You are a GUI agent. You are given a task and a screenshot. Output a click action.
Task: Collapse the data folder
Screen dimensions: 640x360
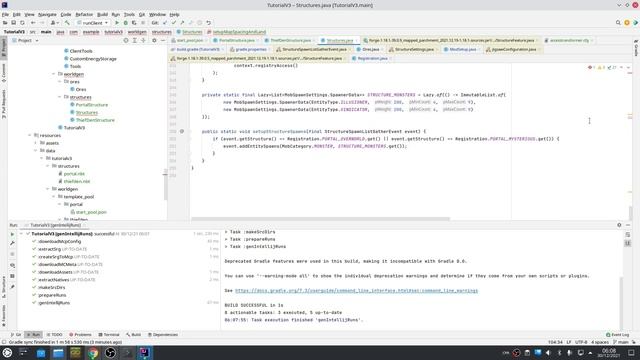36,151
